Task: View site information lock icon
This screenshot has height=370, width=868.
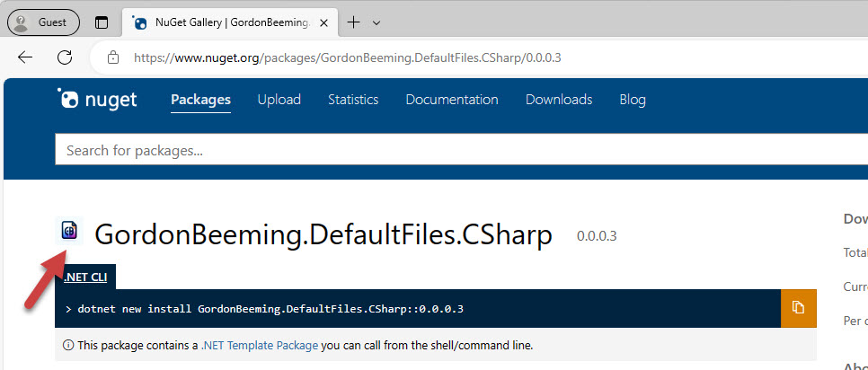Action: [113, 57]
